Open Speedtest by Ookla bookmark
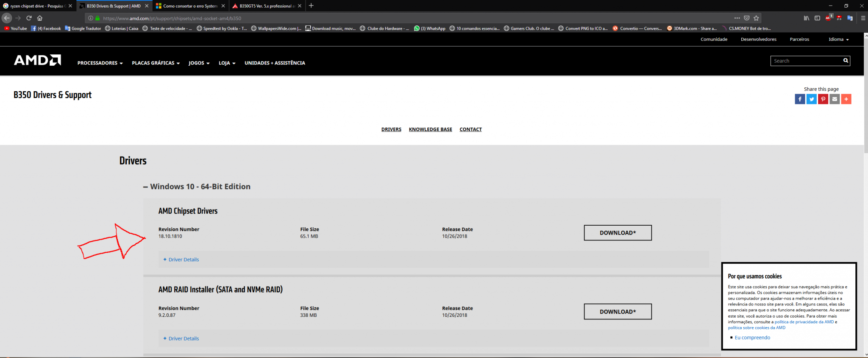Screen dimensions: 868x358 pyautogui.click(x=222, y=28)
